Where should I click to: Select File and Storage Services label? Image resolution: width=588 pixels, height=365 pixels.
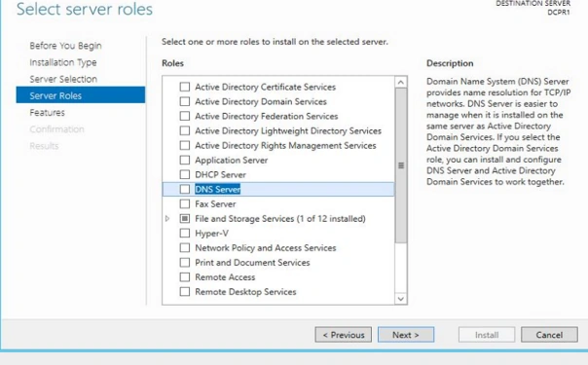(280, 218)
